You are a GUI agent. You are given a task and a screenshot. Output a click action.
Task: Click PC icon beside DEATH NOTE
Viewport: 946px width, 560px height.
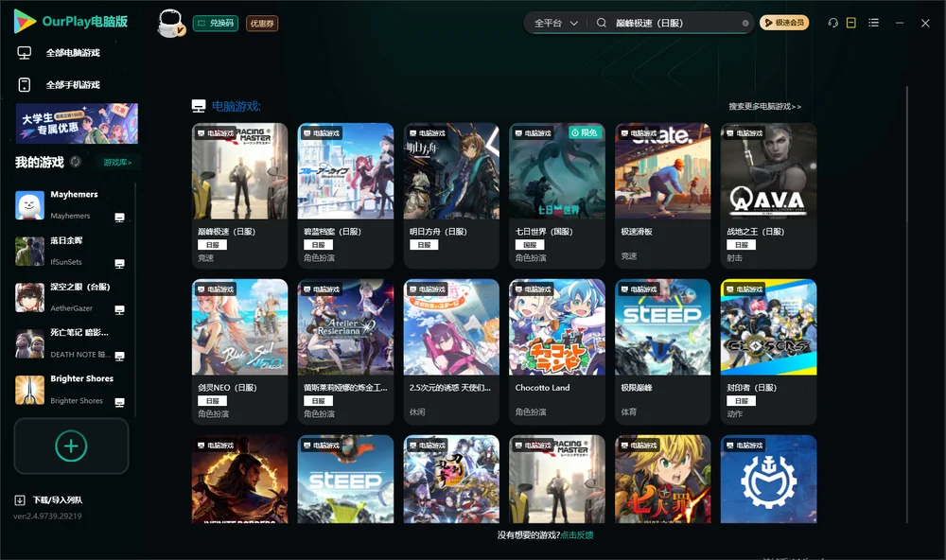pos(119,356)
